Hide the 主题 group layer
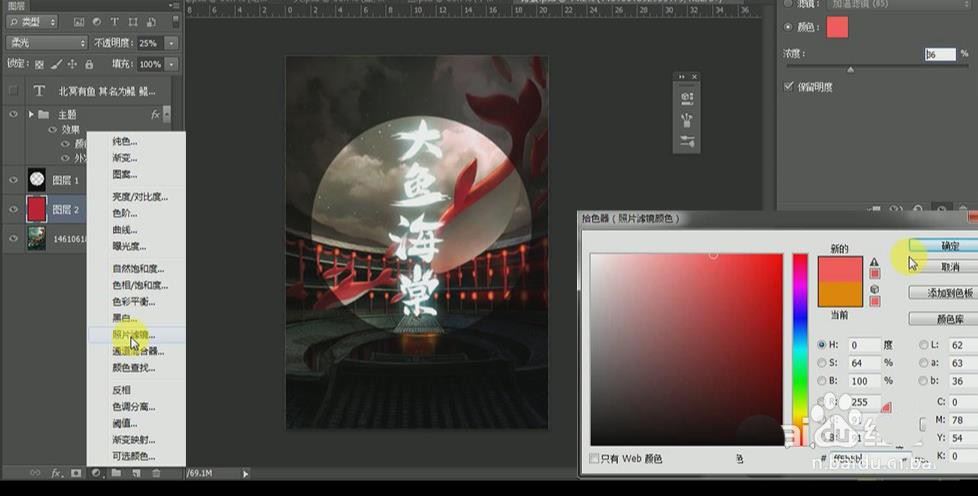Screen dimensions: 978x496 13,114
